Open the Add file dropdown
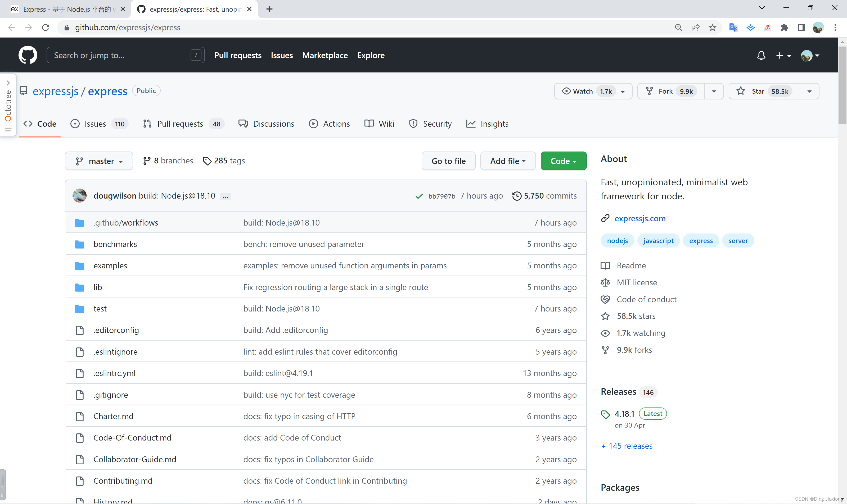 (x=508, y=161)
